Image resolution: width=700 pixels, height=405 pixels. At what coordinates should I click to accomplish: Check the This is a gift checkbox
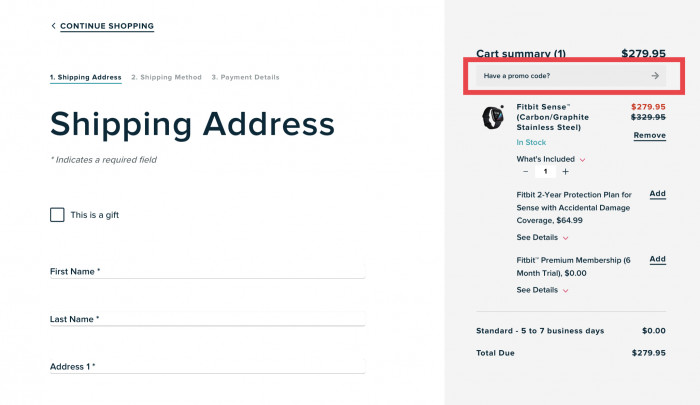pyautogui.click(x=57, y=215)
